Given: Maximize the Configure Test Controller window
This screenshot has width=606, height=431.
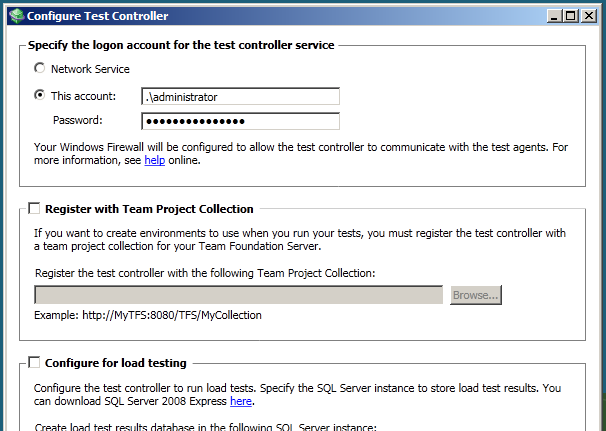Looking at the screenshot, I should click(571, 16).
